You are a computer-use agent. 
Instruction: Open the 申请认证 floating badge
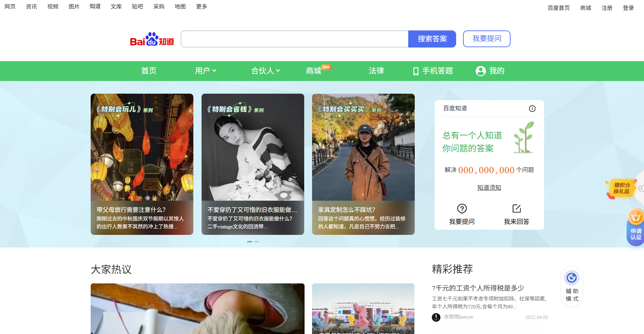[636, 227]
